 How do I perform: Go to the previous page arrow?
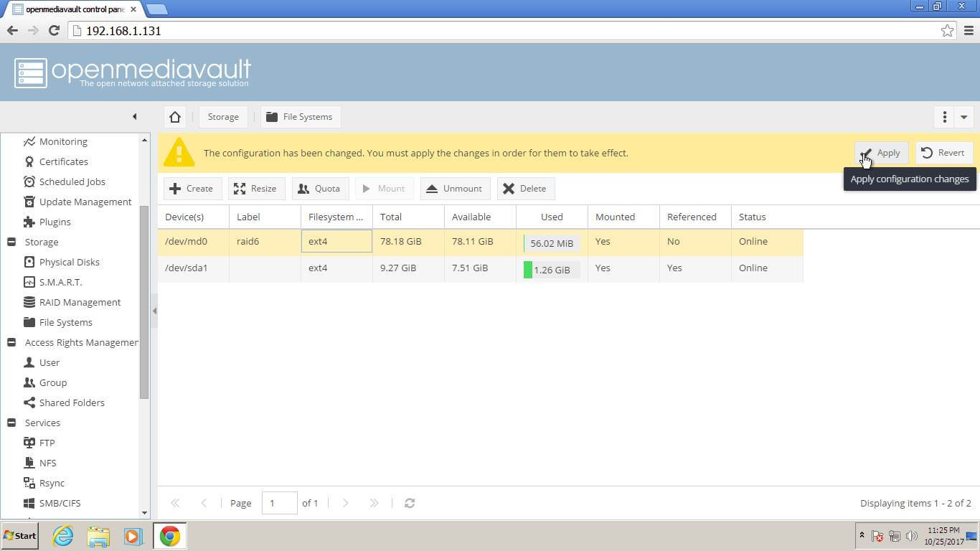point(204,504)
